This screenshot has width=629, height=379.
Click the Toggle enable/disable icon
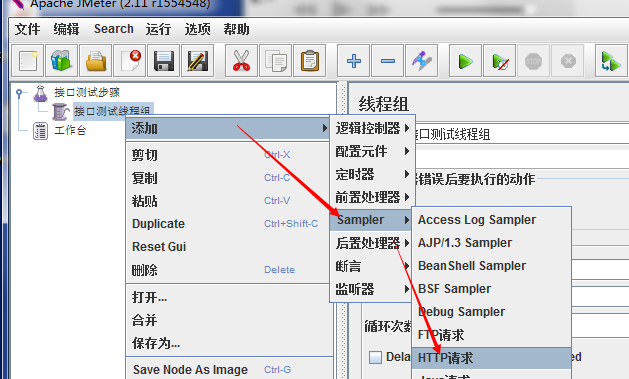point(422,61)
